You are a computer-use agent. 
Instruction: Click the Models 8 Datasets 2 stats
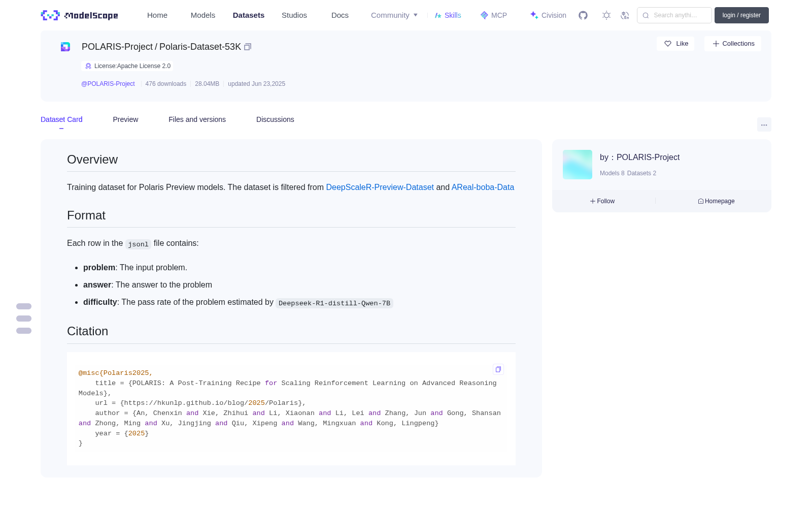pyautogui.click(x=628, y=173)
